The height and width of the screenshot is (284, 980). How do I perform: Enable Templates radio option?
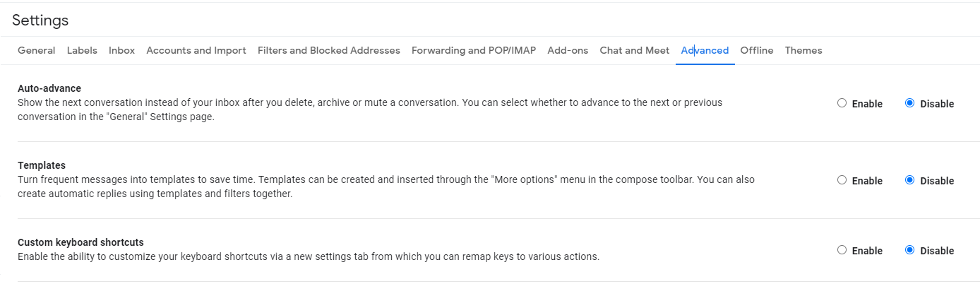[842, 180]
